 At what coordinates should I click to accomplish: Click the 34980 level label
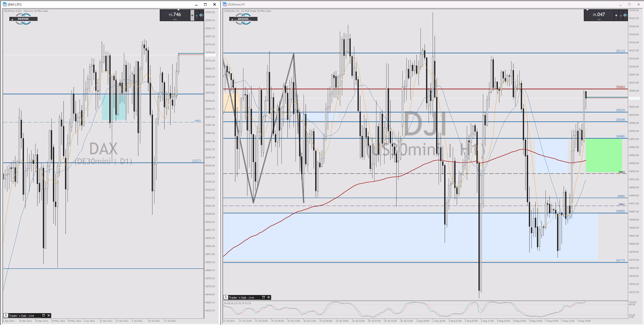[620, 136]
